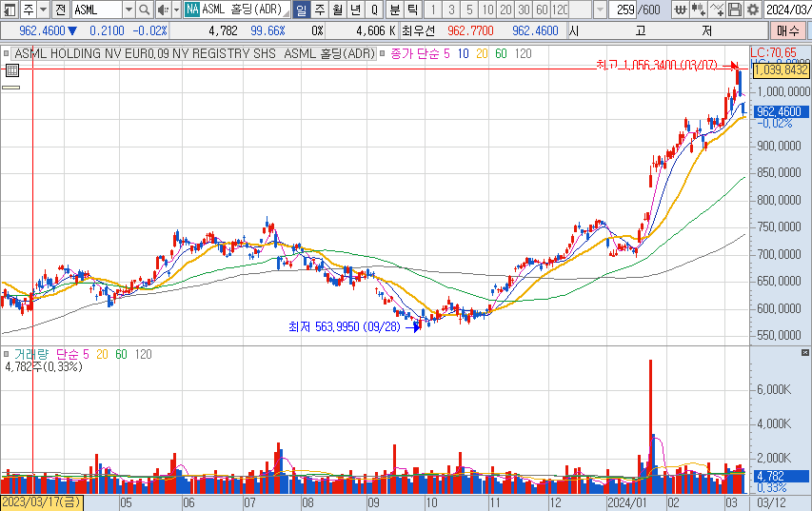812x511 pixels.
Task: Choose the 10 interval button
Action: (x=487, y=10)
